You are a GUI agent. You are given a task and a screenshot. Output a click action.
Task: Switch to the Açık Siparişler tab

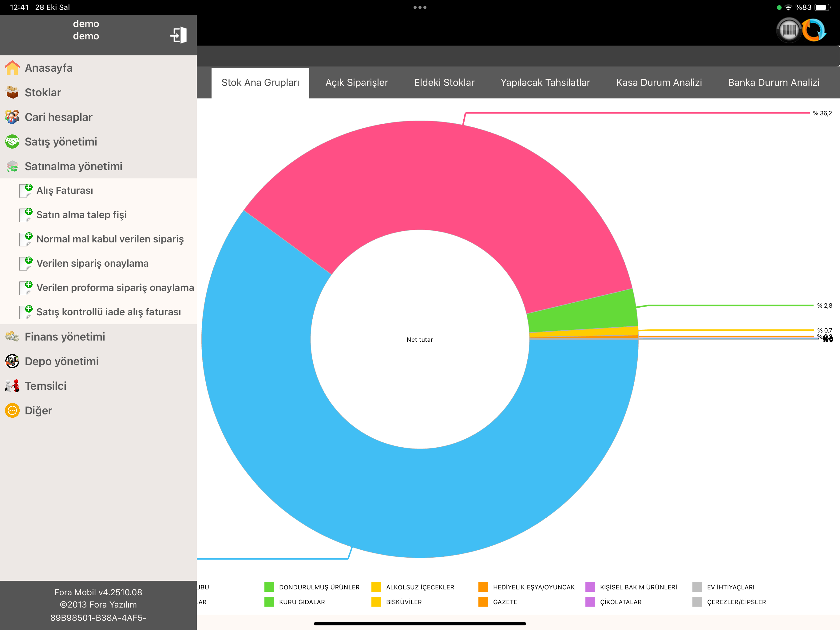coord(357,82)
